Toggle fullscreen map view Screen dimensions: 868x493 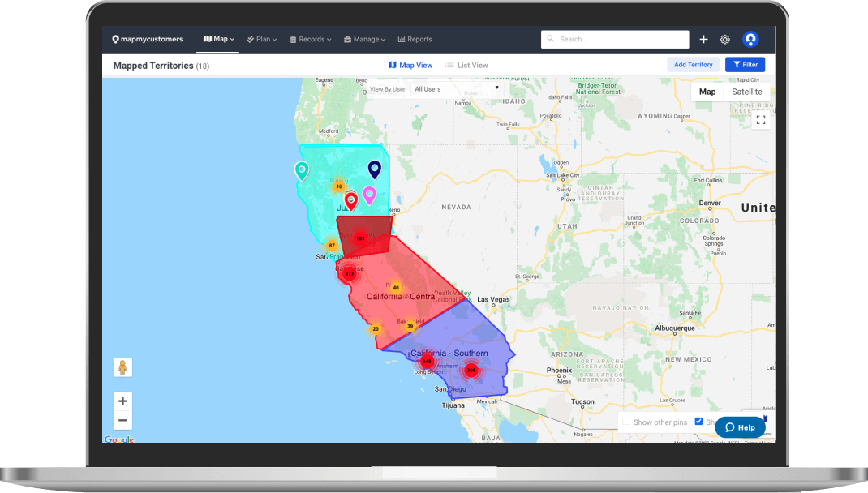(x=761, y=119)
